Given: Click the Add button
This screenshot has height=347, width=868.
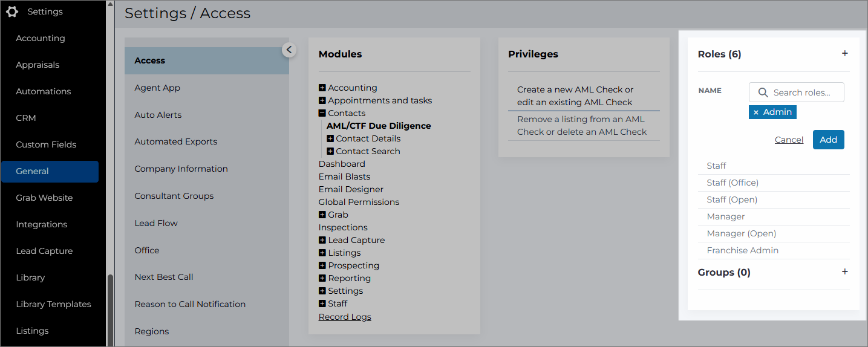Looking at the screenshot, I should point(828,140).
